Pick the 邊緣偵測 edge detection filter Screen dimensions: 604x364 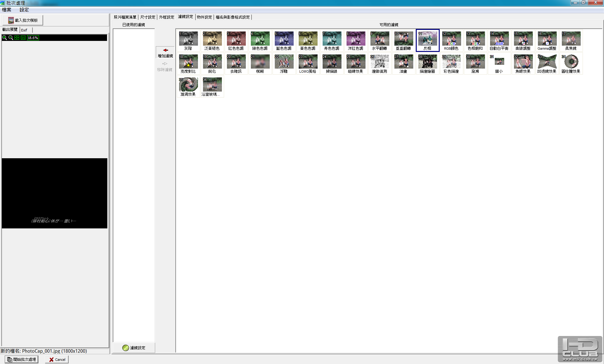coord(380,64)
